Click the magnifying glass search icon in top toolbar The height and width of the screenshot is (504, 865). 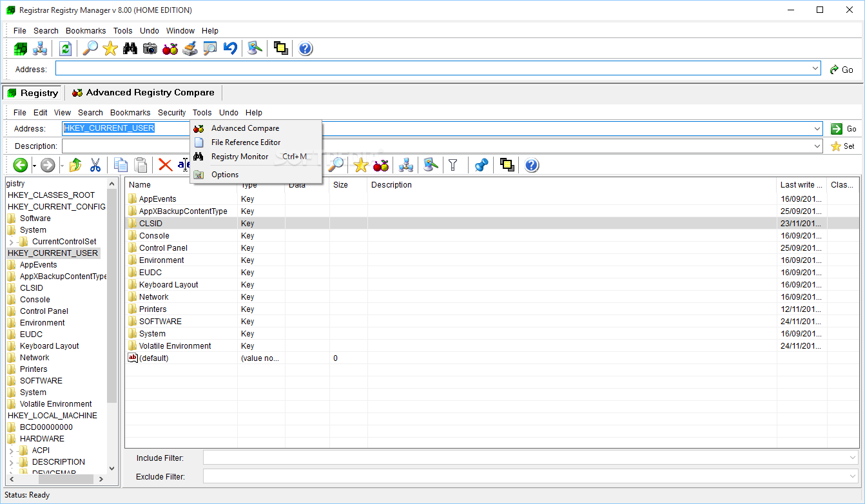(91, 48)
